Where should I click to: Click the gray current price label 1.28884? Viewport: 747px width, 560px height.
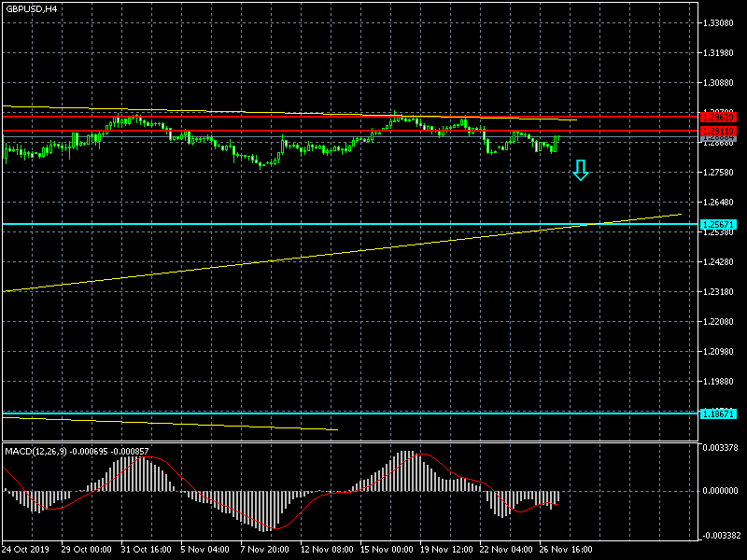click(718, 142)
